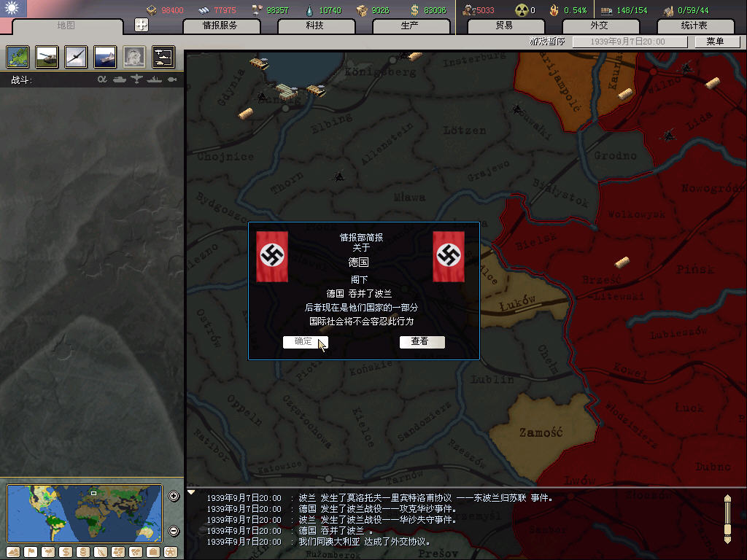Click the four-arrow move icon beside the map tab
Image resolution: width=747 pixels, height=560 pixels.
141,25
